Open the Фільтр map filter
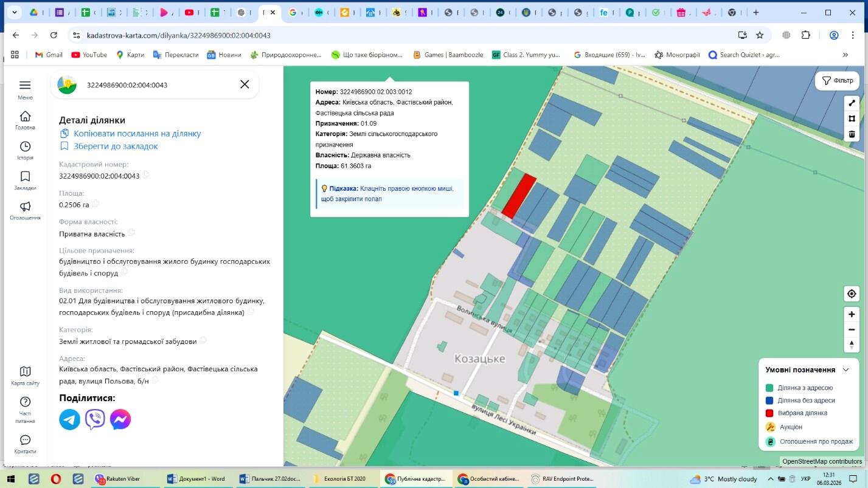Image resolution: width=868 pixels, height=488 pixels. tap(837, 81)
